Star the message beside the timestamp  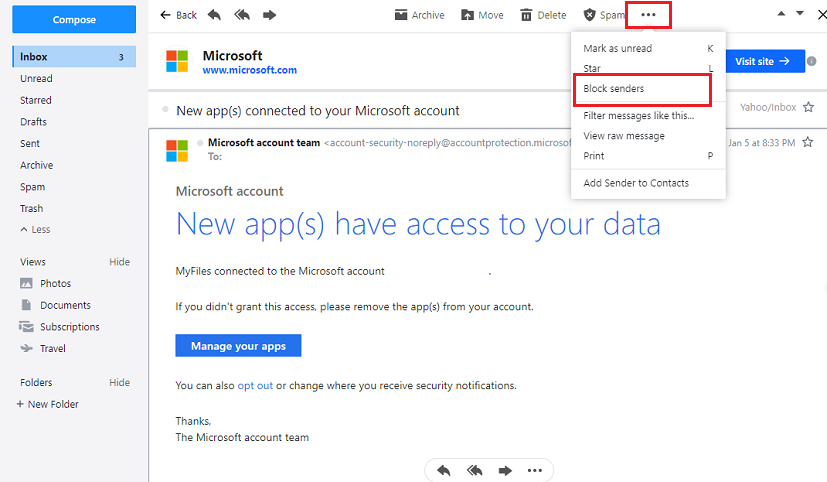[x=808, y=143]
